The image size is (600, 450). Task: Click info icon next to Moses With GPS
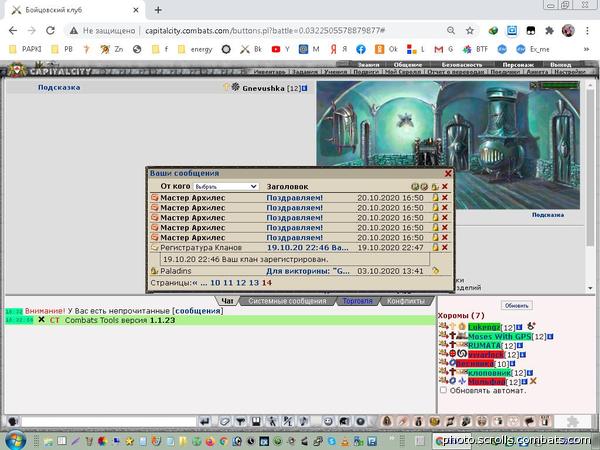[550, 337]
